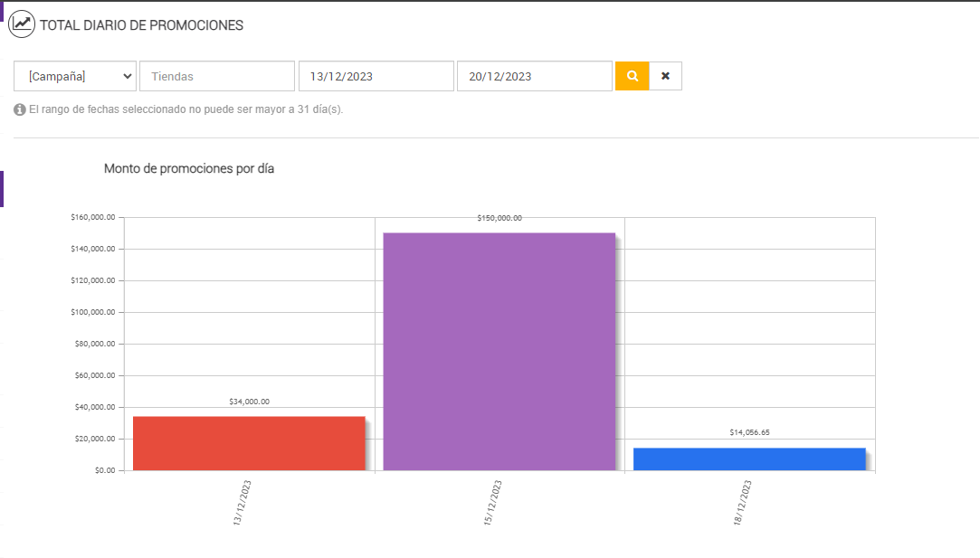Focus the Tiendas input field
Viewport: 980px width, 558px height.
(217, 76)
